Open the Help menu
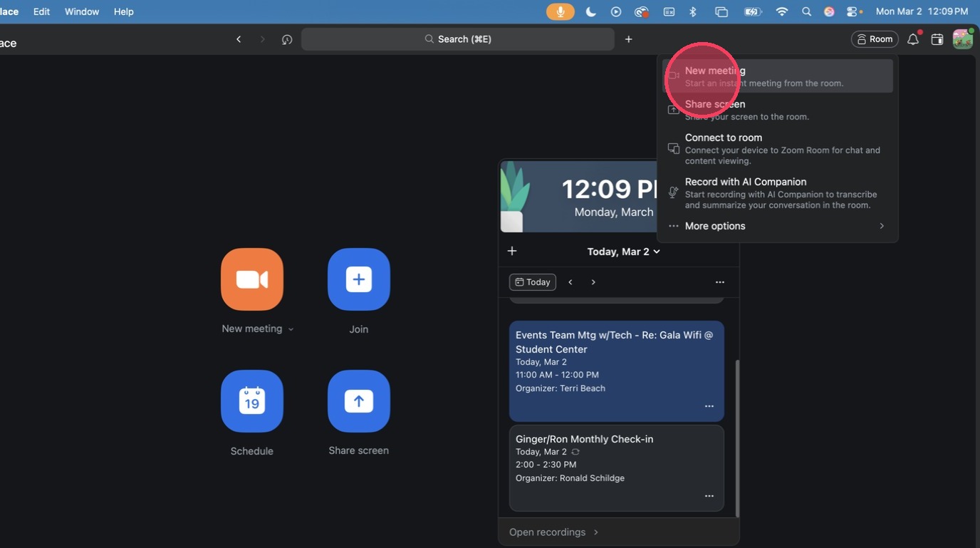 click(x=124, y=11)
